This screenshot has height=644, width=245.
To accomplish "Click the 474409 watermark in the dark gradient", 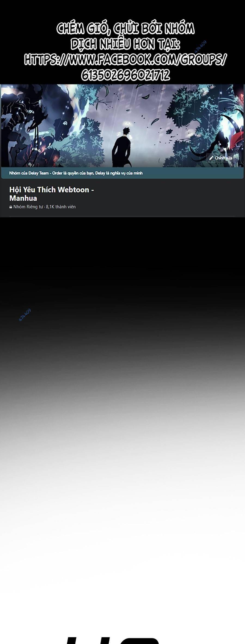I will (25, 315).
